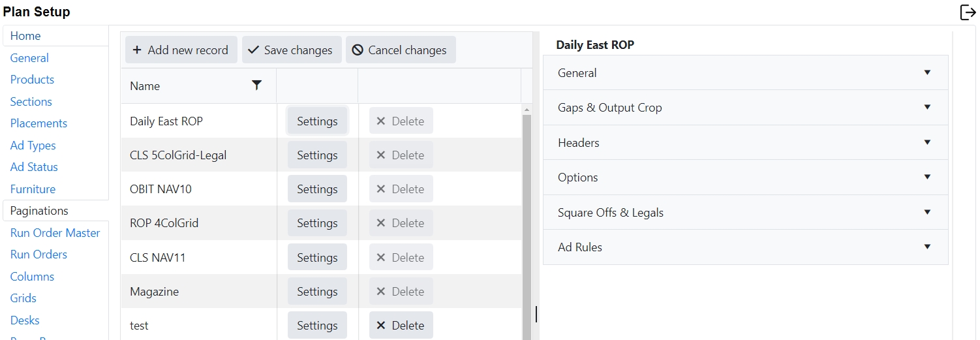Open the Products menu item
This screenshot has height=340, width=980.
click(32, 80)
